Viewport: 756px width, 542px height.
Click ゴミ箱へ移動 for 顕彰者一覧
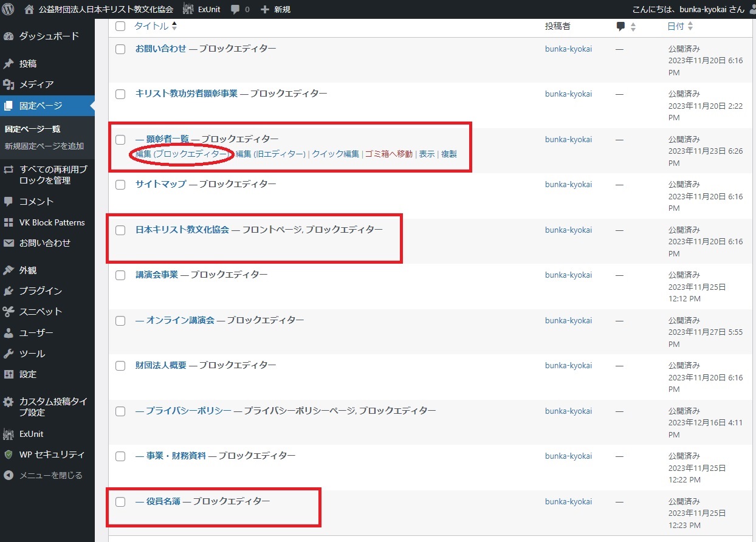click(388, 154)
